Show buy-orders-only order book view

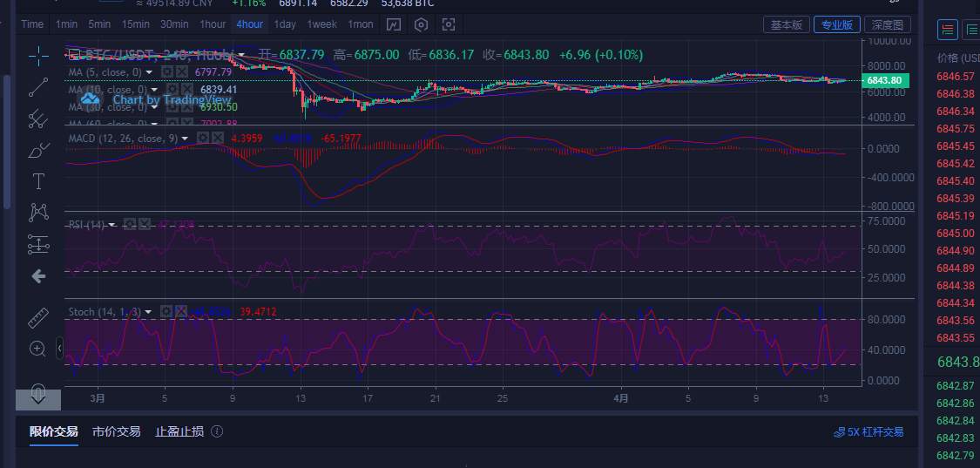972,30
